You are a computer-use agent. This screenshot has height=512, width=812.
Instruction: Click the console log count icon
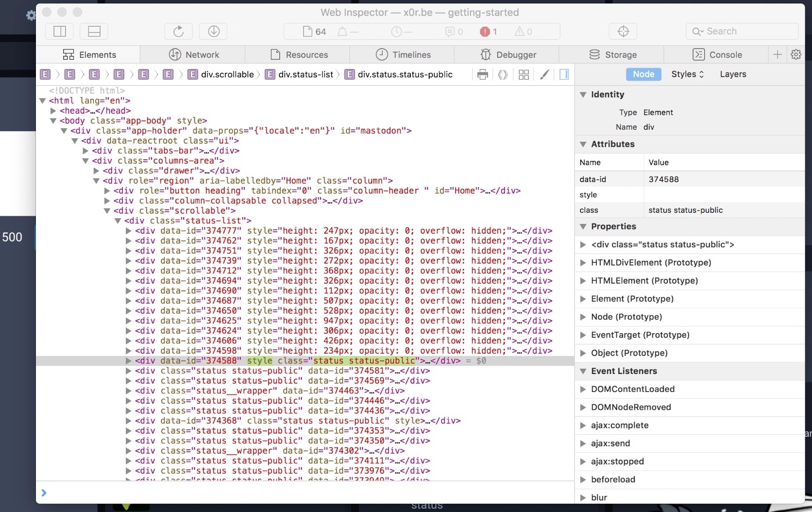(454, 32)
